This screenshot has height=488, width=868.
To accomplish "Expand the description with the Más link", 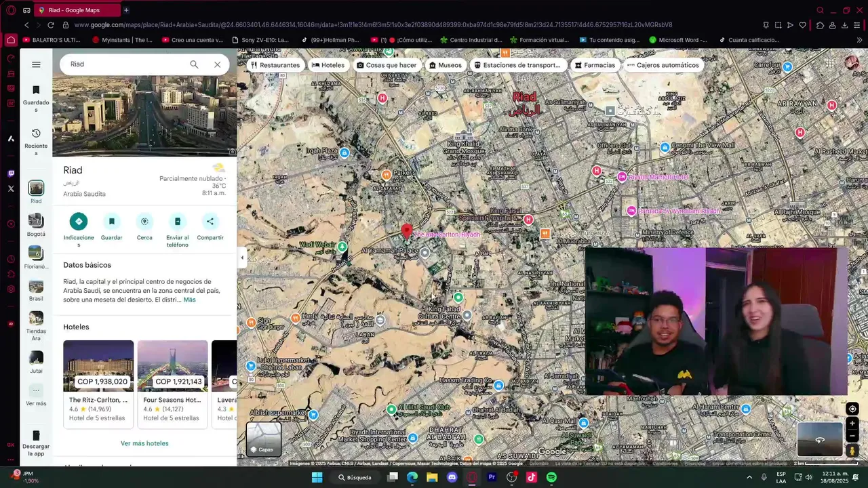I will (189, 300).
